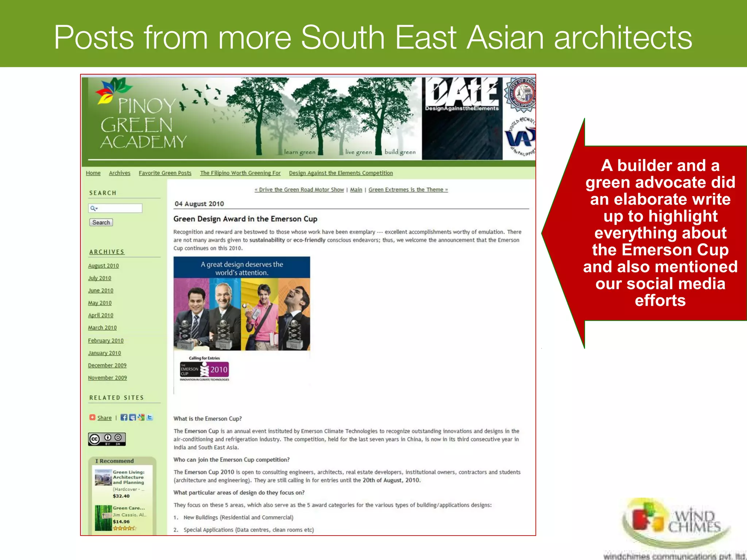Open the December 2009 archive link
The image size is (747, 560).
[107, 365]
